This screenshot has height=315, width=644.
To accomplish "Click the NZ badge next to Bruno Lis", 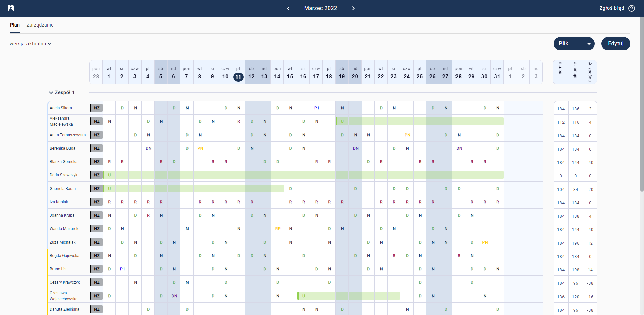I will 96,269.
